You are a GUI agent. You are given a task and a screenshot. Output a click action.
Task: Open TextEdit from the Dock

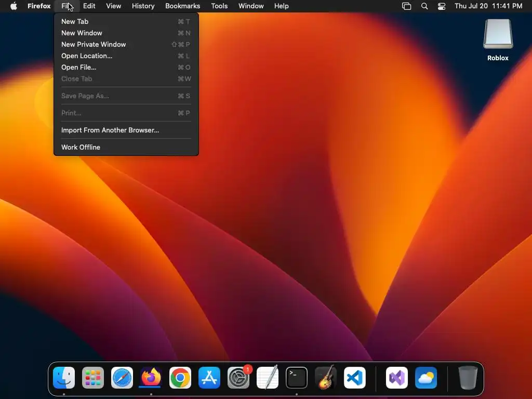(268, 378)
